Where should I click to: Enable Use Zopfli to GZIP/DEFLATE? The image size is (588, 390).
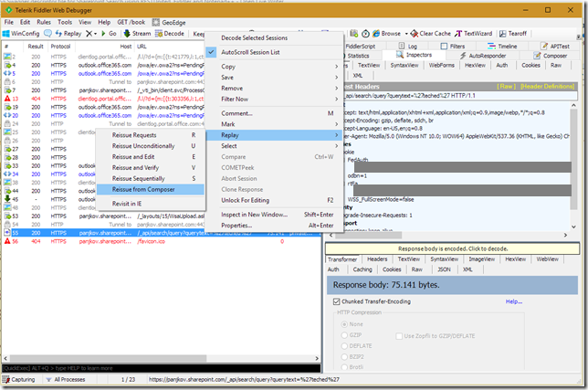[399, 336]
